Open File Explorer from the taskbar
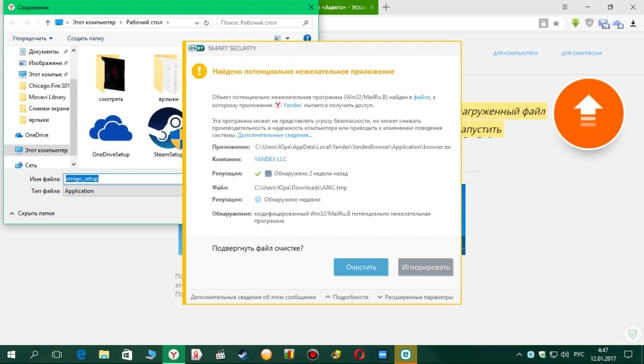The width and height of the screenshot is (644, 364). tap(104, 355)
